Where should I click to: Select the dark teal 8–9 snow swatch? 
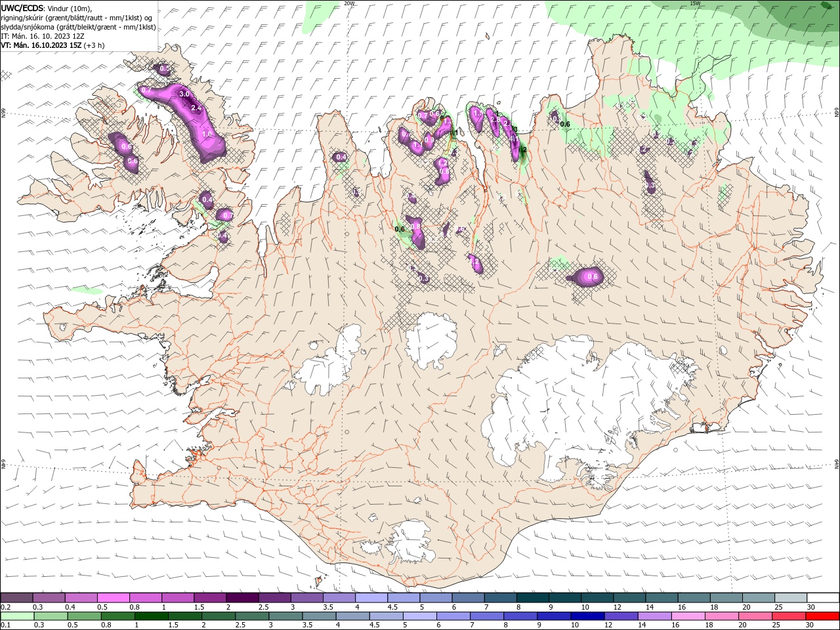pos(532,597)
